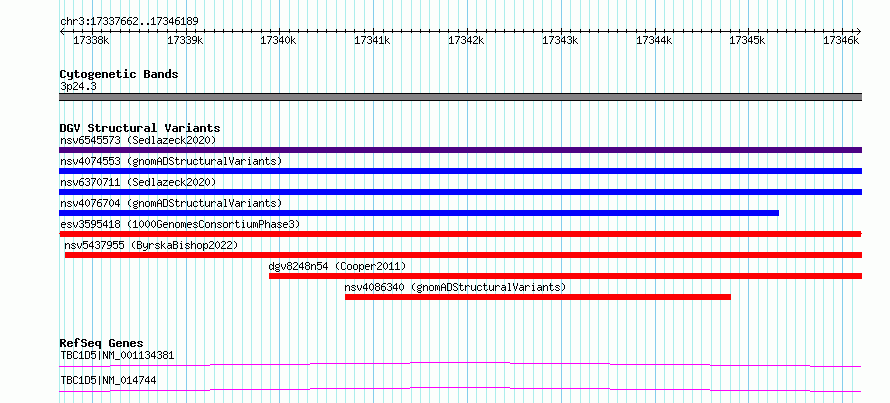This screenshot has width=890, height=403.
Task: Click the nsv6545573 Sedlazeck2020 dark purple variant bar
Action: [x=460, y=150]
